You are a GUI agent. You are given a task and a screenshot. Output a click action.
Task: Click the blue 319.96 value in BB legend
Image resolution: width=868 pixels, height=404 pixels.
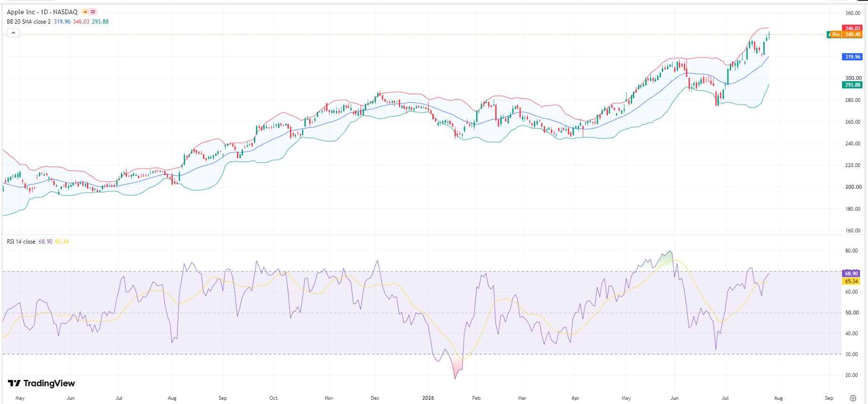[x=62, y=22]
